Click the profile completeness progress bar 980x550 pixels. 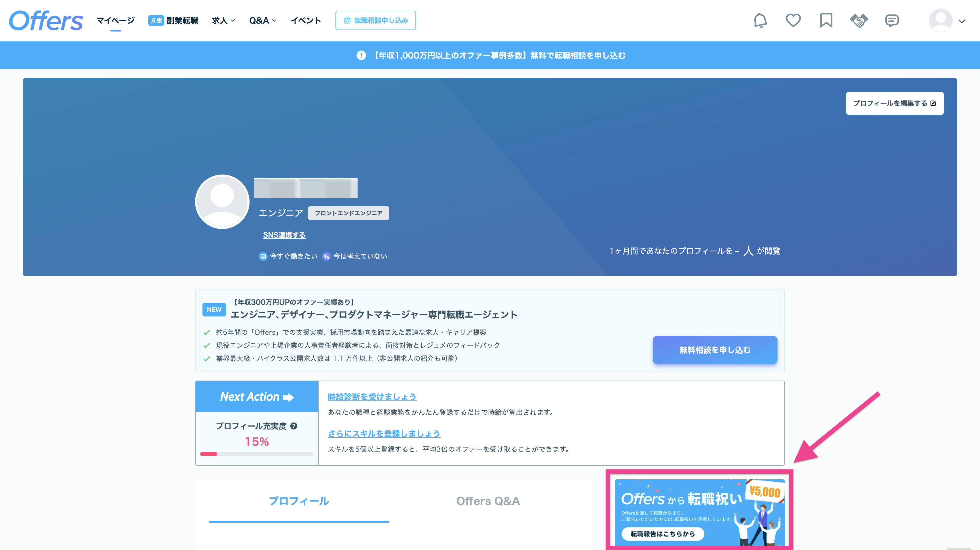[x=257, y=454]
